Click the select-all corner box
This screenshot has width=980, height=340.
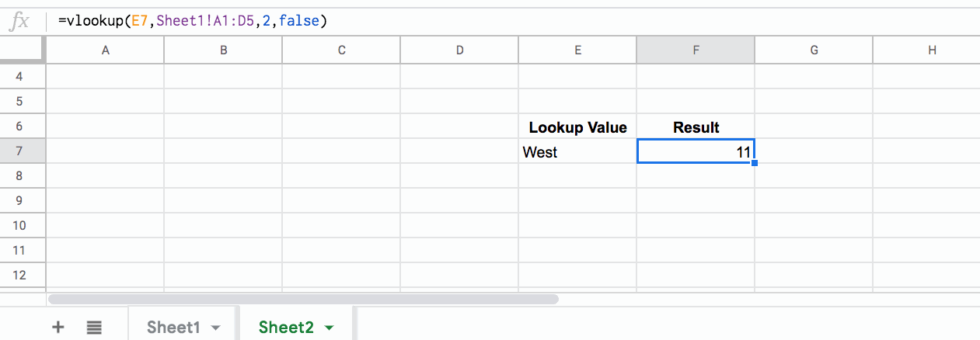click(x=22, y=50)
